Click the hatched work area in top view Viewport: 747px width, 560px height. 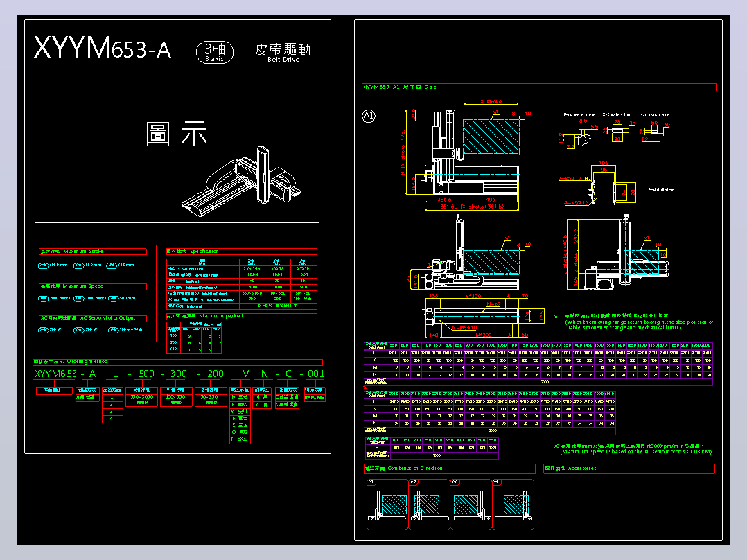[x=491, y=137]
